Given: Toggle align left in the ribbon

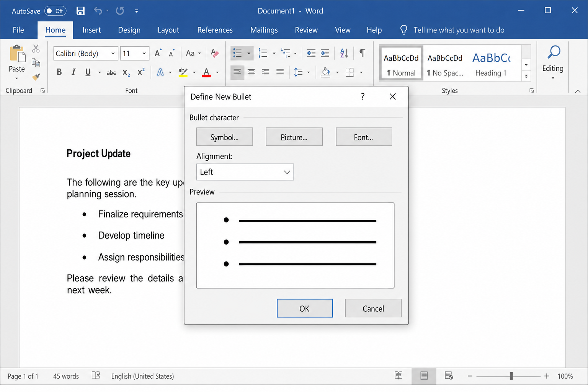Looking at the screenshot, I should point(237,72).
